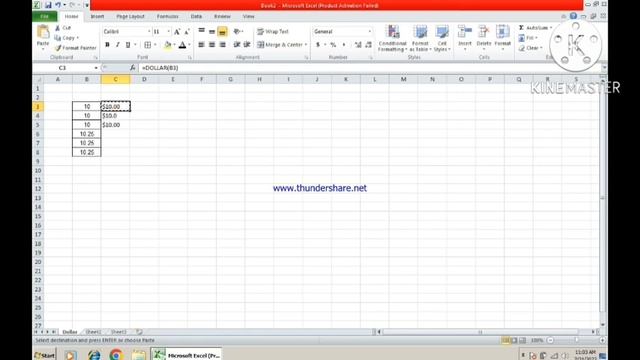Click the formula bar with =DOLLAR(B3)

369,68
